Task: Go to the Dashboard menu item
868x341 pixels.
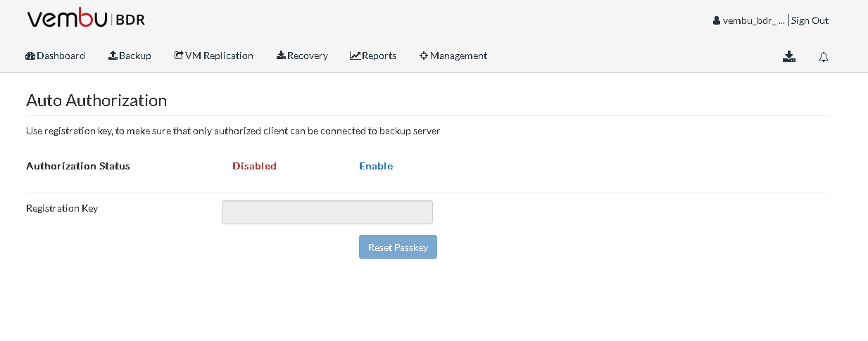Action: point(61,56)
